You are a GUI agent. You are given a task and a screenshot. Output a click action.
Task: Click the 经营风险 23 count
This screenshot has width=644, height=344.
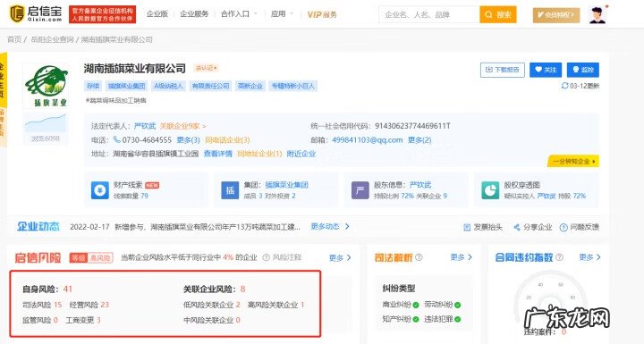click(x=89, y=305)
